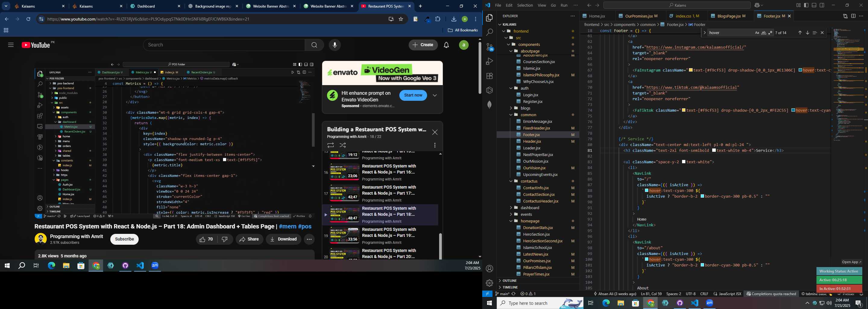Open Changes compare icon in editor toolbar
The width and height of the screenshot is (868, 309).
tap(845, 16)
